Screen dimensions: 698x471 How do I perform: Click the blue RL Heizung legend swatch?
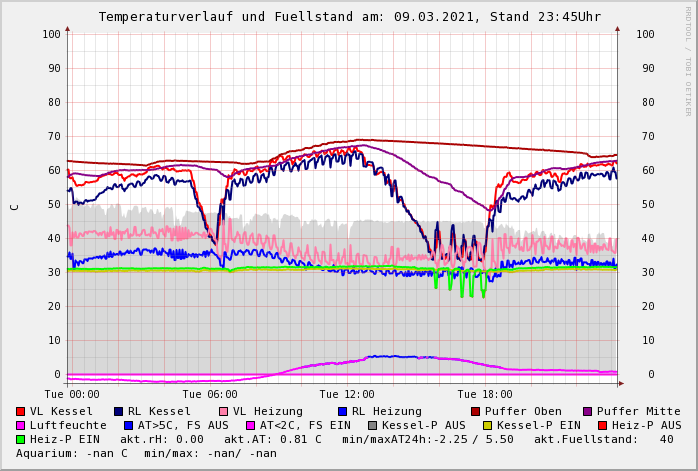pyautogui.click(x=342, y=411)
